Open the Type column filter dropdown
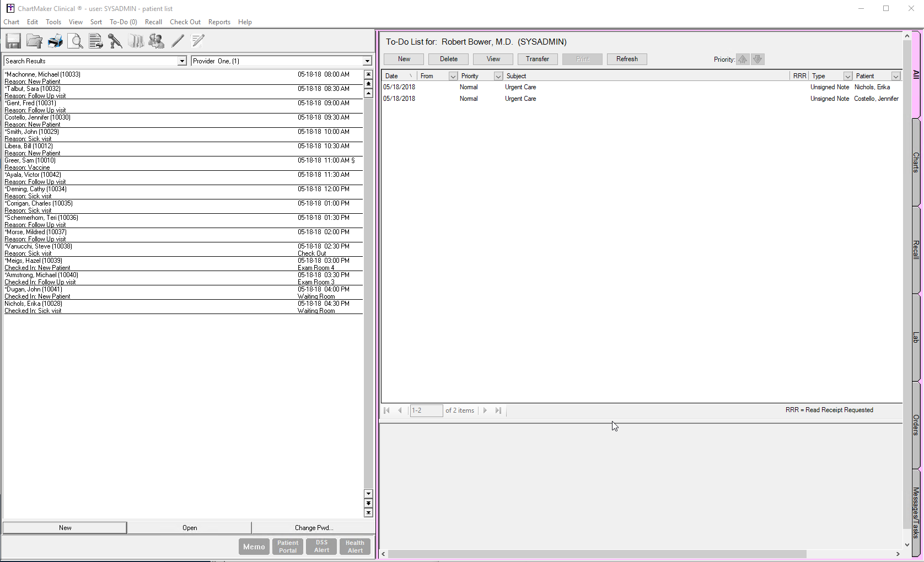Screen dimensions: 924x562 click(847, 76)
